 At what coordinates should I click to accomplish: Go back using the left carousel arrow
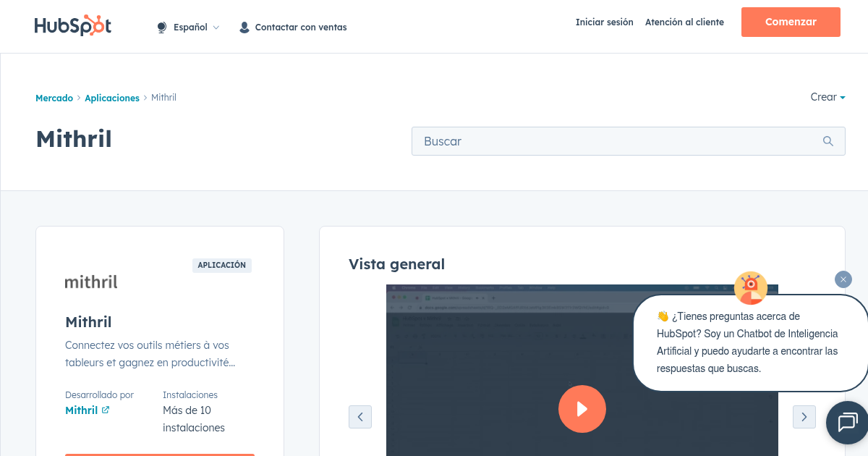click(x=360, y=417)
